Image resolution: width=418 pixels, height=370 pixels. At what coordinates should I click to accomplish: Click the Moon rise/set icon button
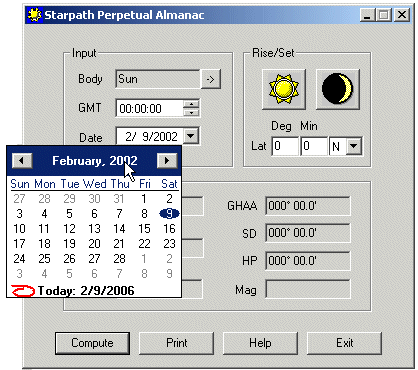[338, 89]
